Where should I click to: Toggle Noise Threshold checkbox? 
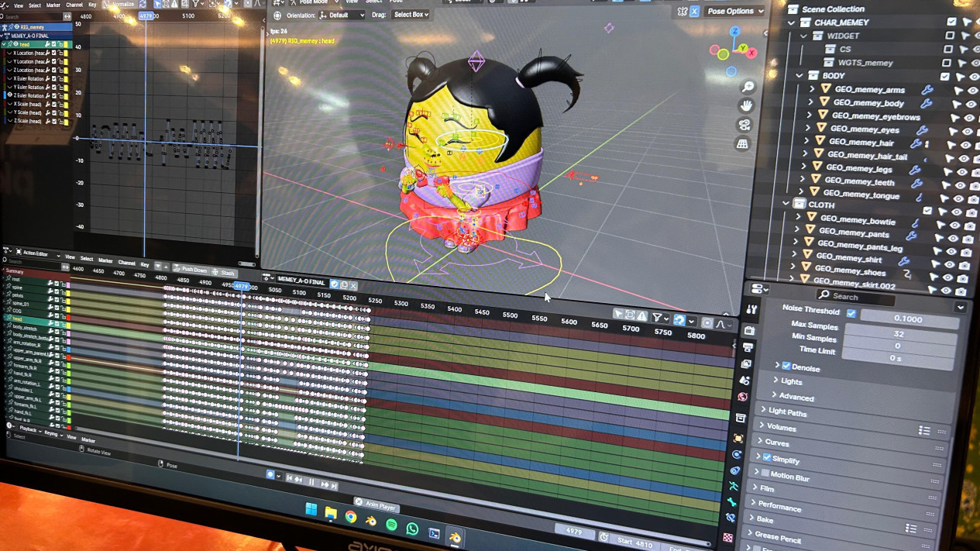coord(851,314)
